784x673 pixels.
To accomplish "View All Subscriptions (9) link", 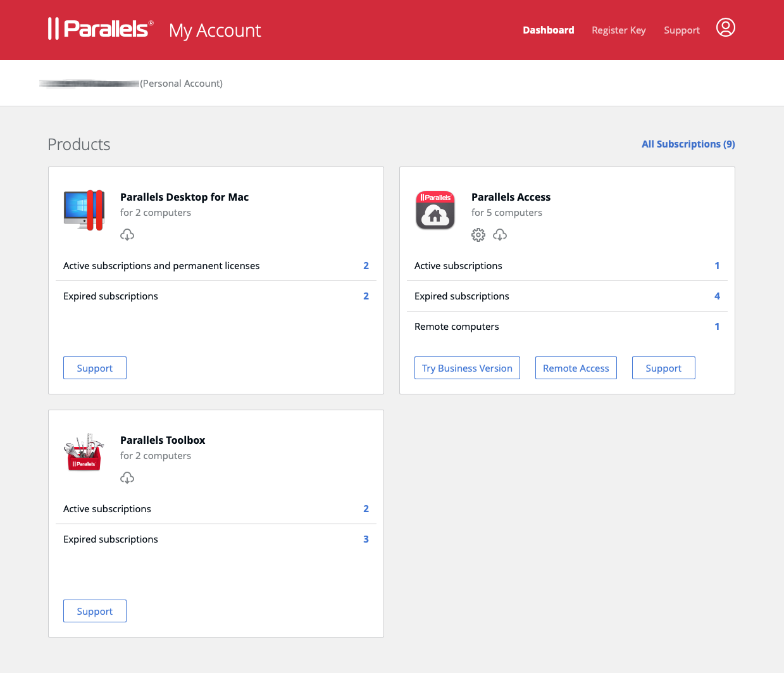I will [x=688, y=144].
